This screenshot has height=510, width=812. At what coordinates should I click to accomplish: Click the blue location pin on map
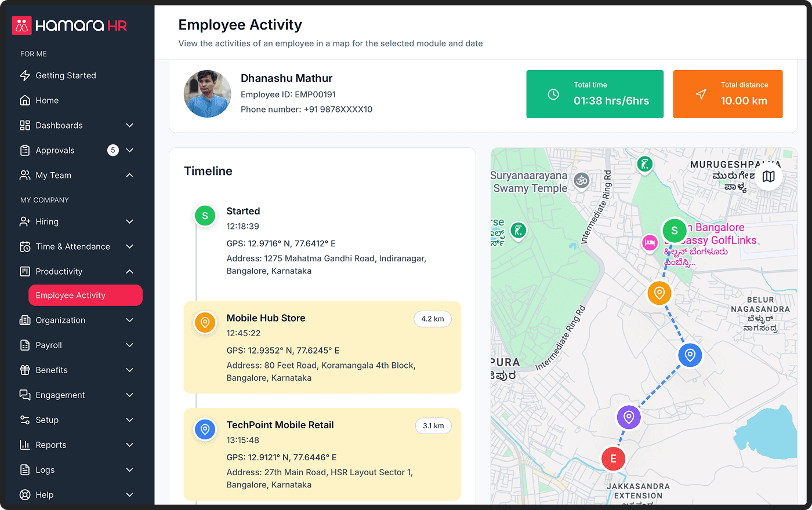[690, 355]
